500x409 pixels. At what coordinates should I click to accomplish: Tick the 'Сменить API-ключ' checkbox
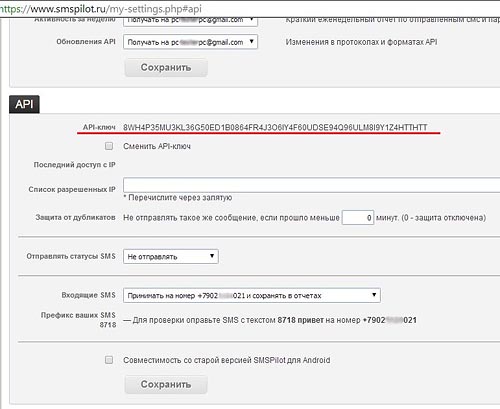pyautogui.click(x=109, y=146)
